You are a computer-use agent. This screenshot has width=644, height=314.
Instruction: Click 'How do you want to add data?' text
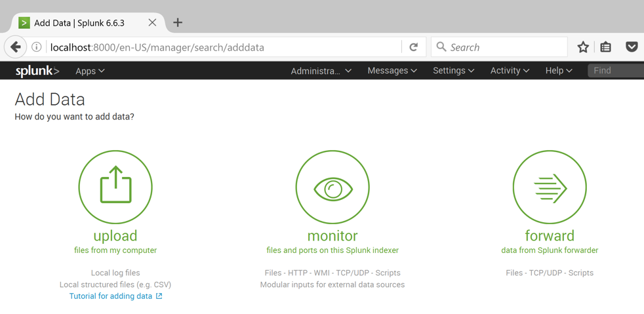coord(74,117)
